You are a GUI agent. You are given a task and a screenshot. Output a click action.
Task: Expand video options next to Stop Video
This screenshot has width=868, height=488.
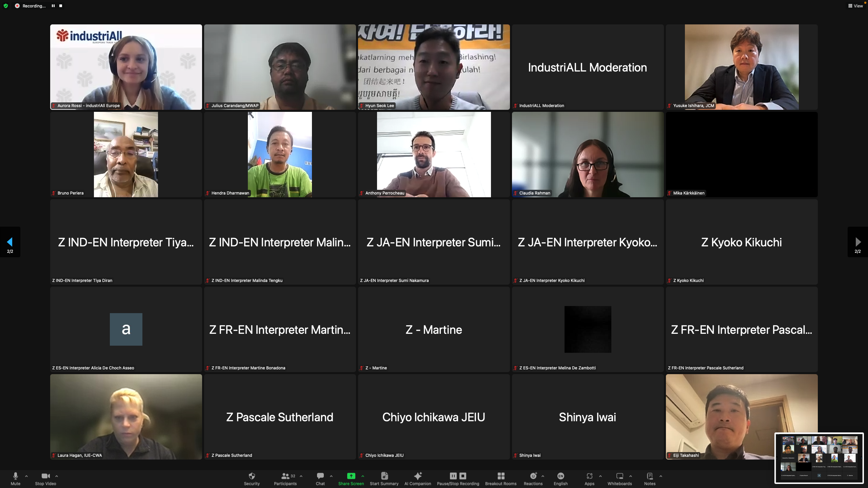click(57, 476)
